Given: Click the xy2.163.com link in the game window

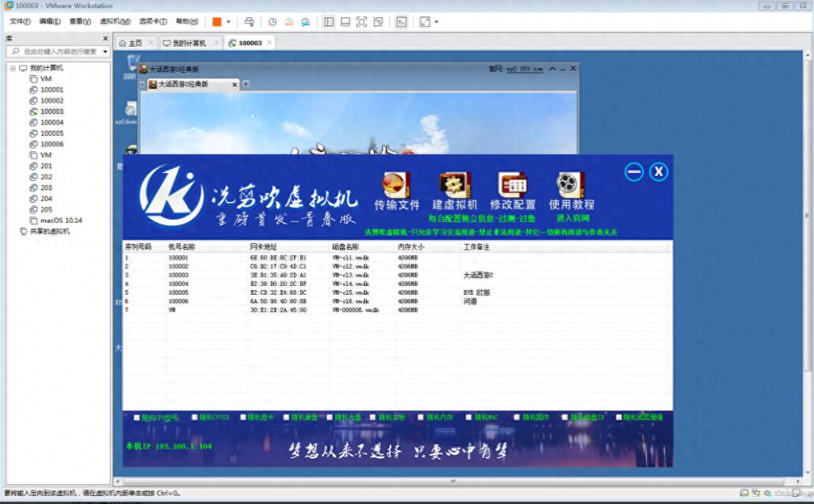Looking at the screenshot, I should point(524,69).
